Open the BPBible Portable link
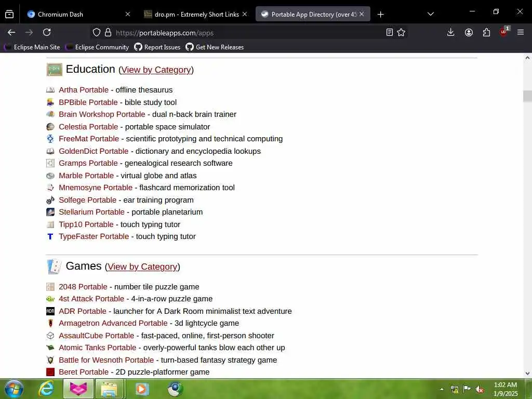532x399 pixels. [88, 102]
